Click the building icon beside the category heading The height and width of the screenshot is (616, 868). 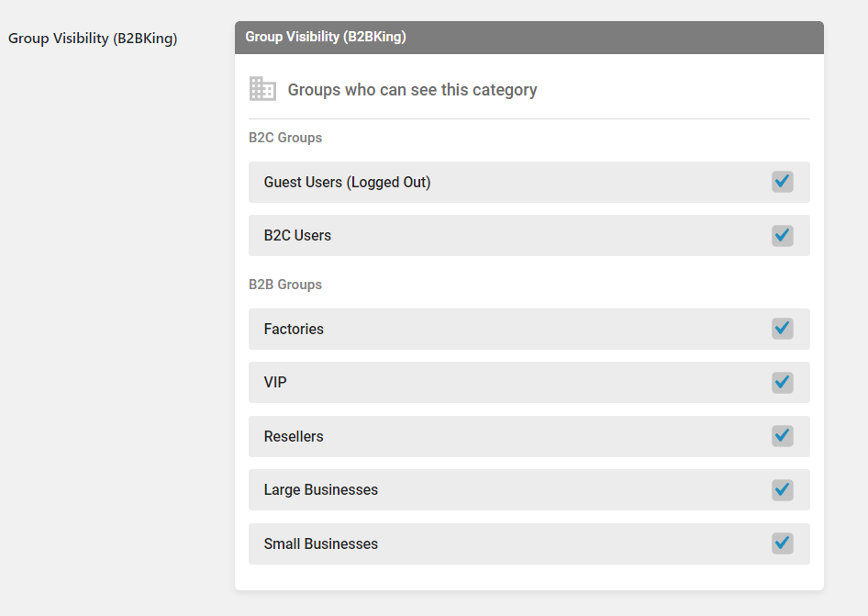coord(262,89)
